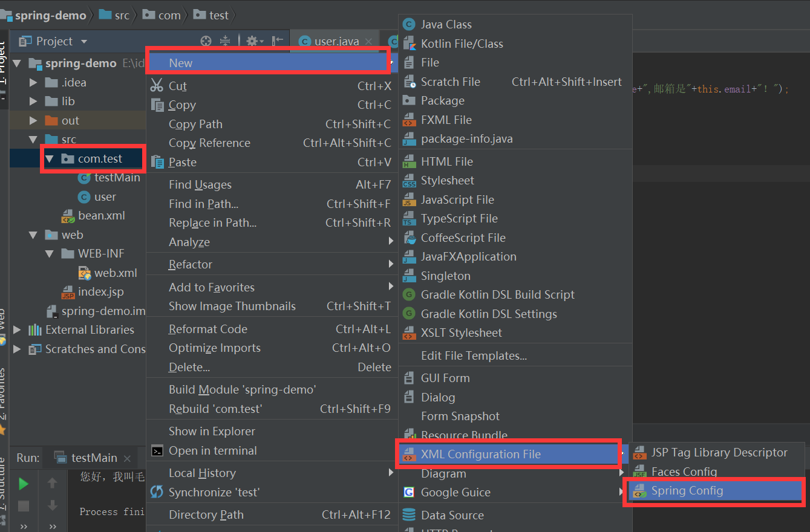Image resolution: width=810 pixels, height=532 pixels.
Task: Close the testMain Run tab
Action: 127,458
